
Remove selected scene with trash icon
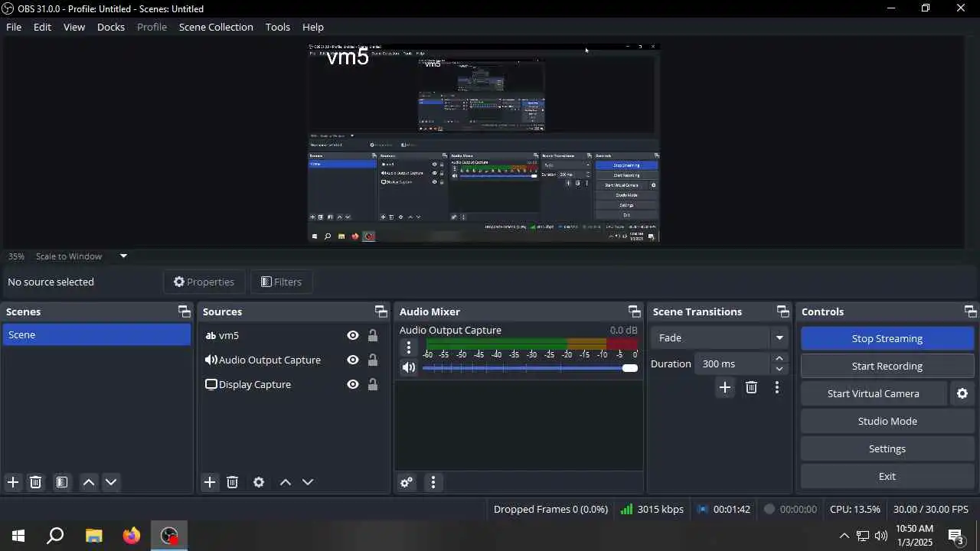(x=35, y=482)
